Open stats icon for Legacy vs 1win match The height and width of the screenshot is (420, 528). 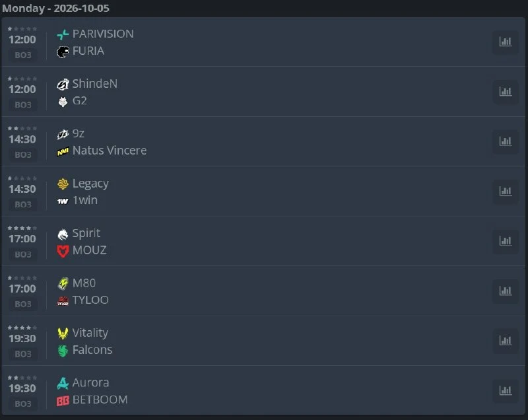(505, 192)
